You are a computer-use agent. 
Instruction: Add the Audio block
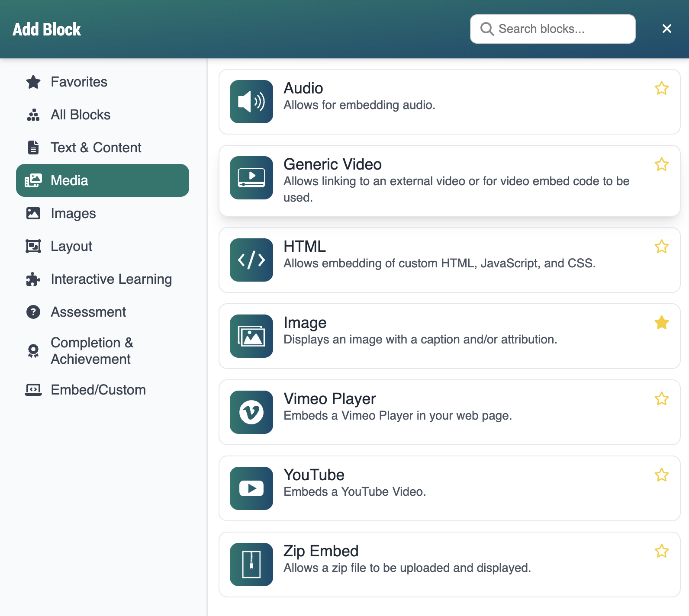[450, 102]
